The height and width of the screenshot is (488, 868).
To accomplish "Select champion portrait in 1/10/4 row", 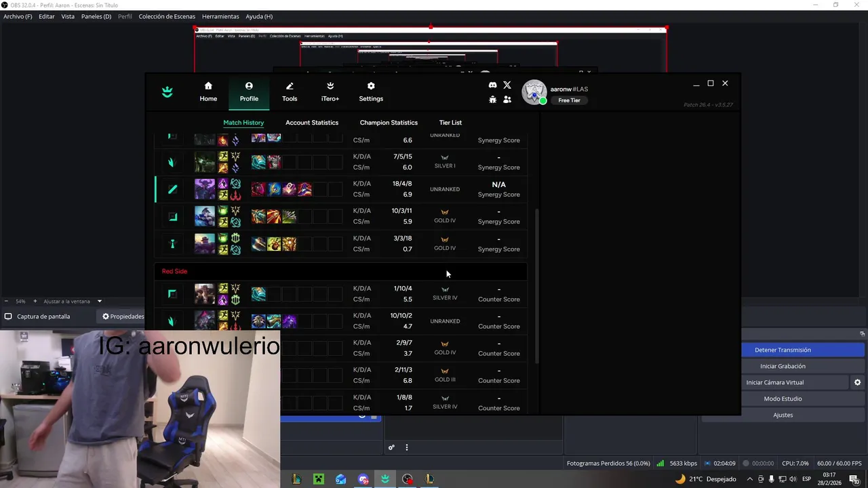I will click(205, 293).
